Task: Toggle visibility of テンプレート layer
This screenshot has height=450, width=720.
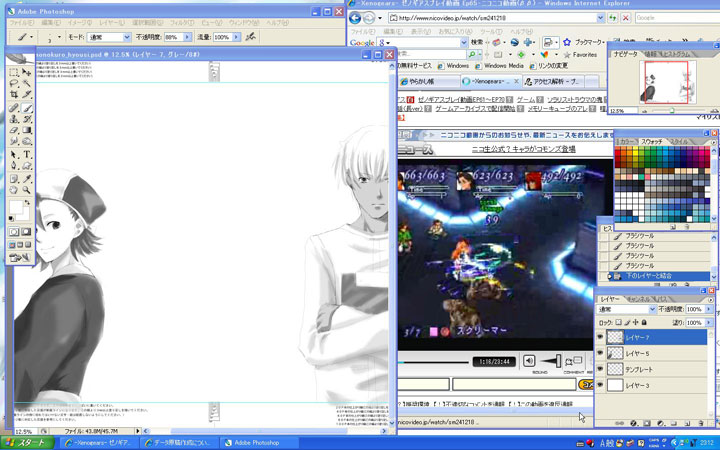Action: tap(600, 369)
